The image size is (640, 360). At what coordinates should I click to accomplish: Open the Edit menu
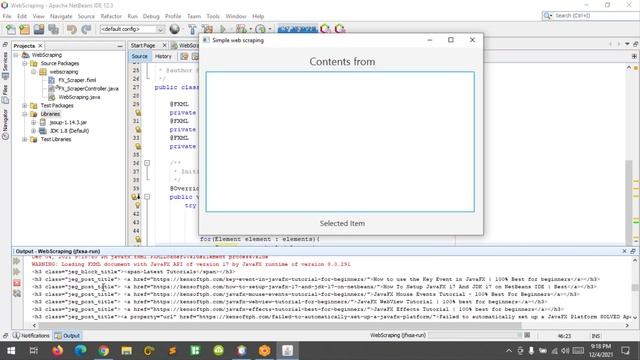point(22,16)
